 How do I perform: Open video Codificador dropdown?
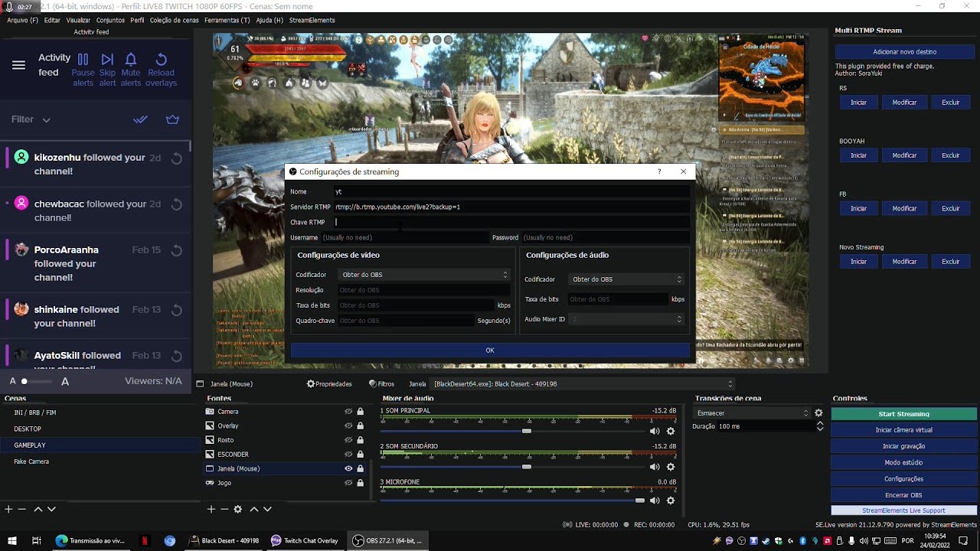pyautogui.click(x=424, y=275)
